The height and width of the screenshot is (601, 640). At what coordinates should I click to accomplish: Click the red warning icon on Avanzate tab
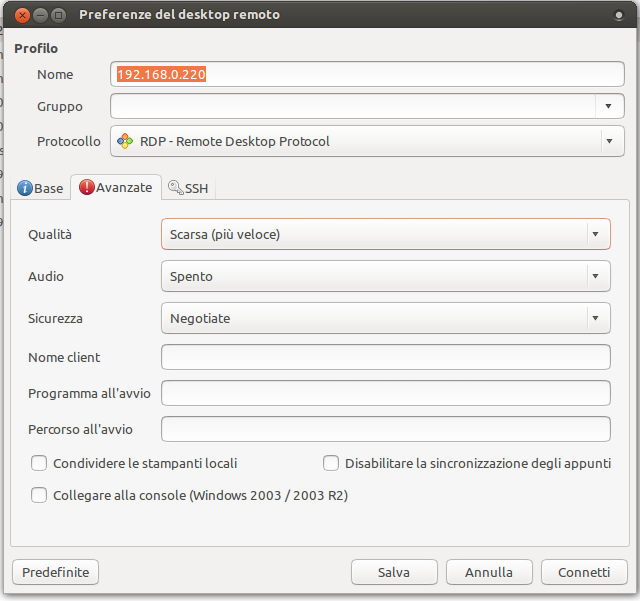[87, 187]
